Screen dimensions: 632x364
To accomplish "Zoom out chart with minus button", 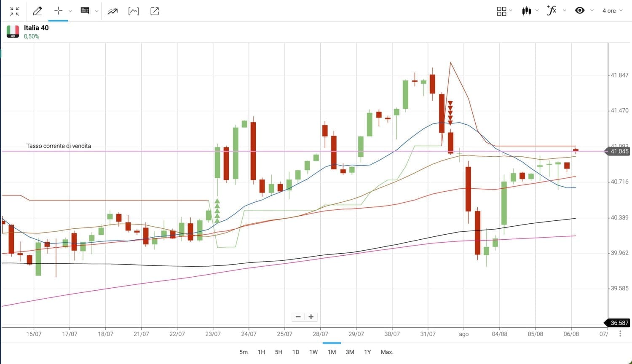I will click(298, 317).
